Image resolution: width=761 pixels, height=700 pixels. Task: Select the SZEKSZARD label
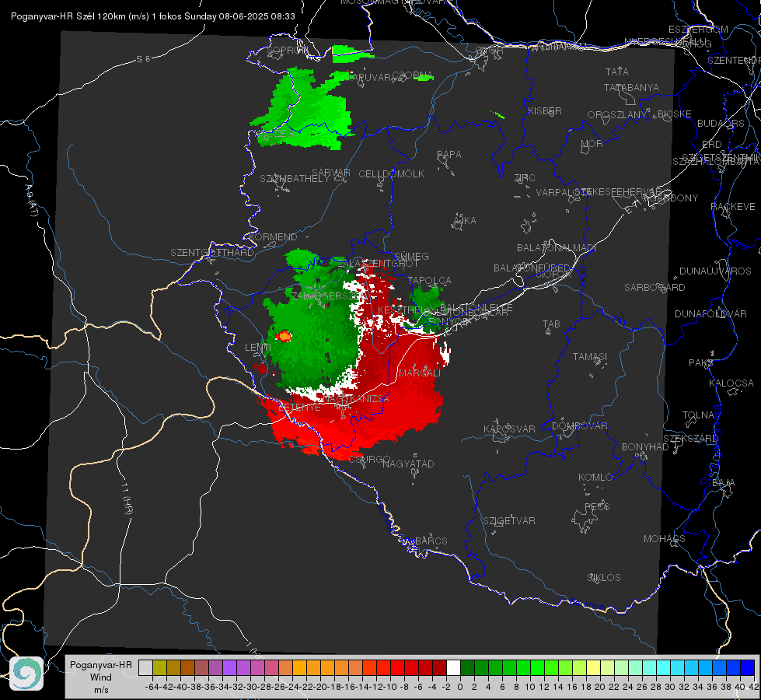tap(689, 439)
